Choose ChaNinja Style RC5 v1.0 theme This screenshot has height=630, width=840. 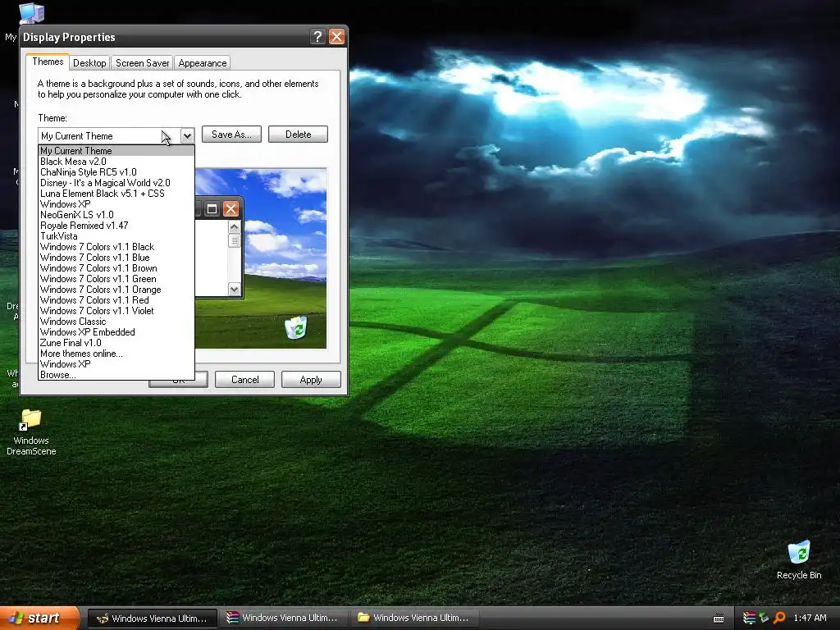116,172
